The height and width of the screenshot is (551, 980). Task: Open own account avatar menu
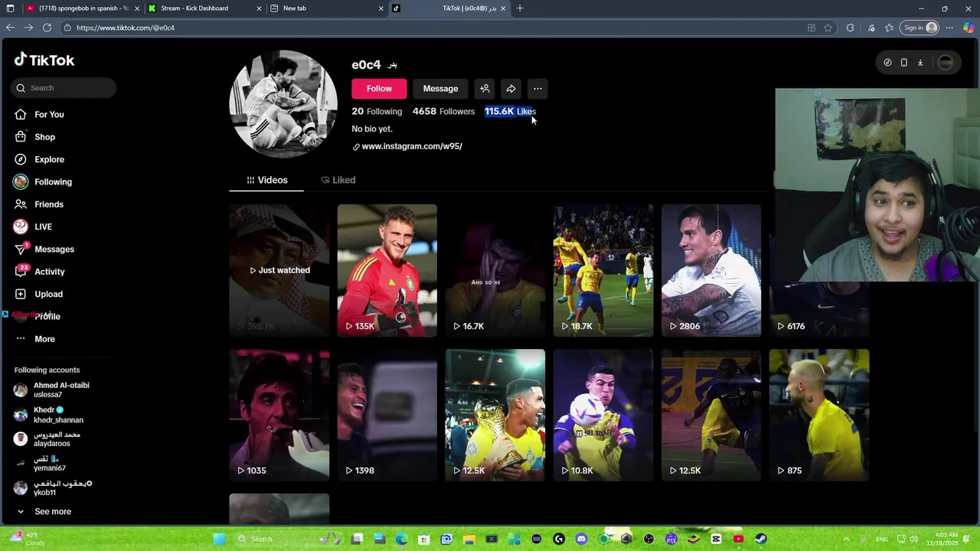[x=946, y=63]
